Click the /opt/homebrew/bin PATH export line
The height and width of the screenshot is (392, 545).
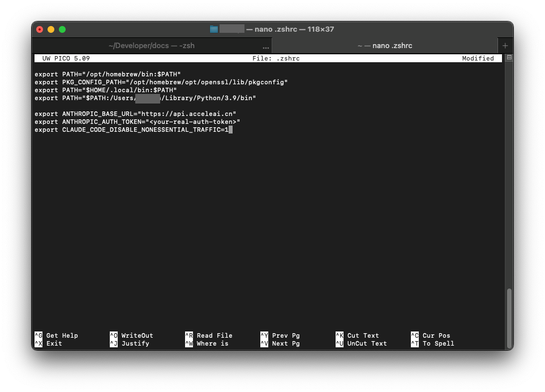coord(108,74)
